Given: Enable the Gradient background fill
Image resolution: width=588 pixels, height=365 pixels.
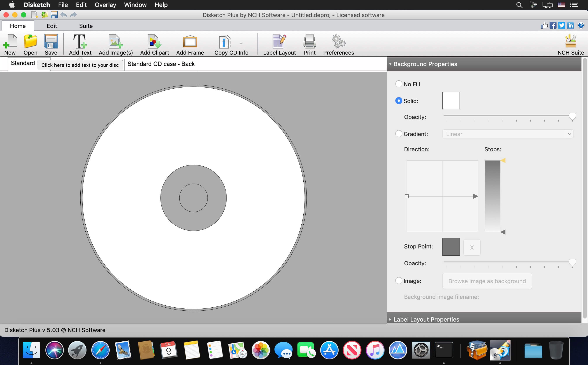Looking at the screenshot, I should pyautogui.click(x=399, y=134).
